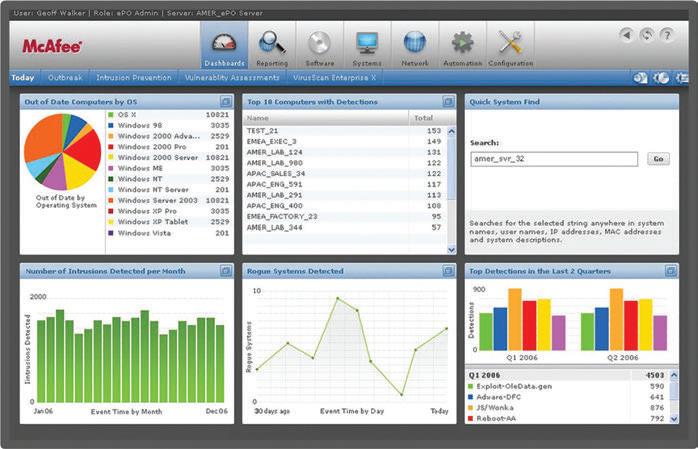Click scroll down arrow in Top 10 Computers list

click(x=451, y=250)
